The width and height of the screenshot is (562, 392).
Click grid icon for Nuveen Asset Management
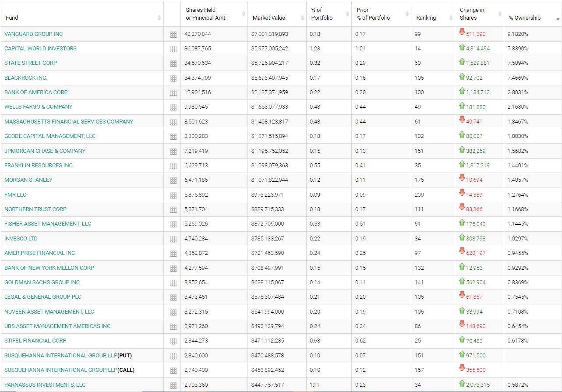click(x=173, y=312)
